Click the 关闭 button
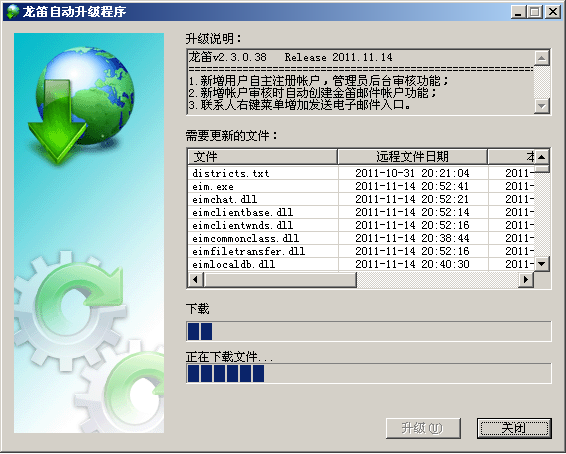The image size is (566, 454). click(x=514, y=428)
